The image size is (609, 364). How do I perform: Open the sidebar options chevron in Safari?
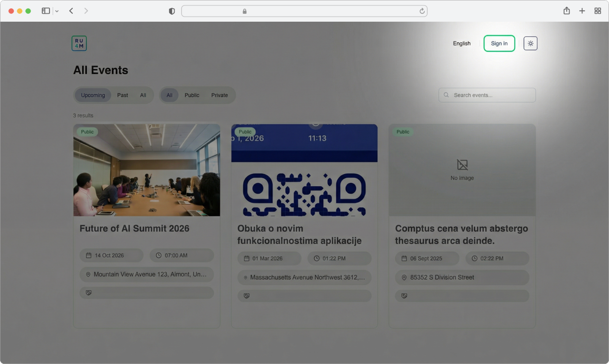tap(57, 11)
